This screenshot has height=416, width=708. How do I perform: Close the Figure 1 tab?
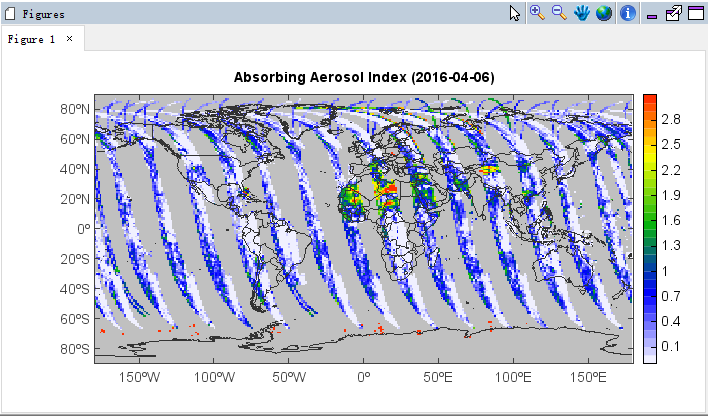(69, 39)
